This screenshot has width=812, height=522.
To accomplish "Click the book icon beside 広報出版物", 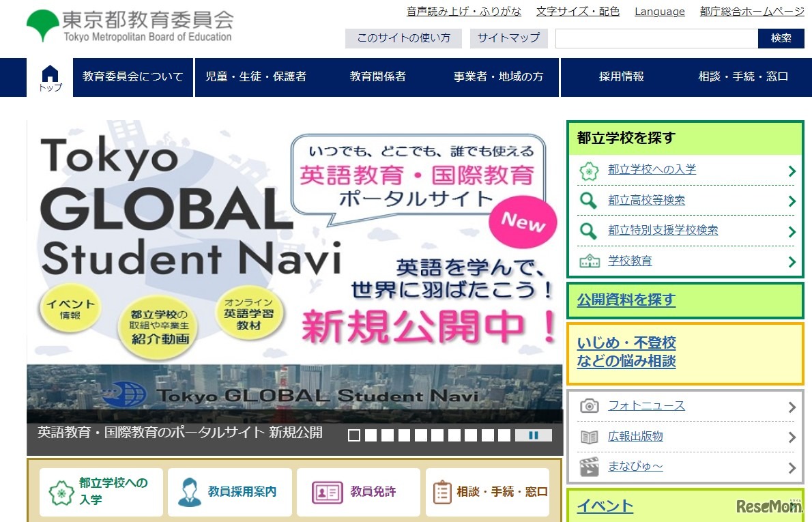I will click(589, 437).
